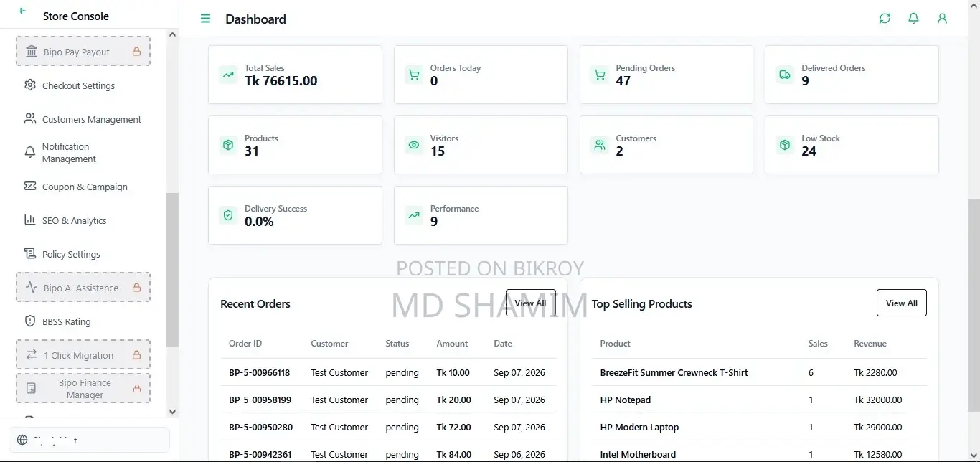Click the HP Modern Laptop product
The width and height of the screenshot is (980, 462).
click(x=639, y=427)
